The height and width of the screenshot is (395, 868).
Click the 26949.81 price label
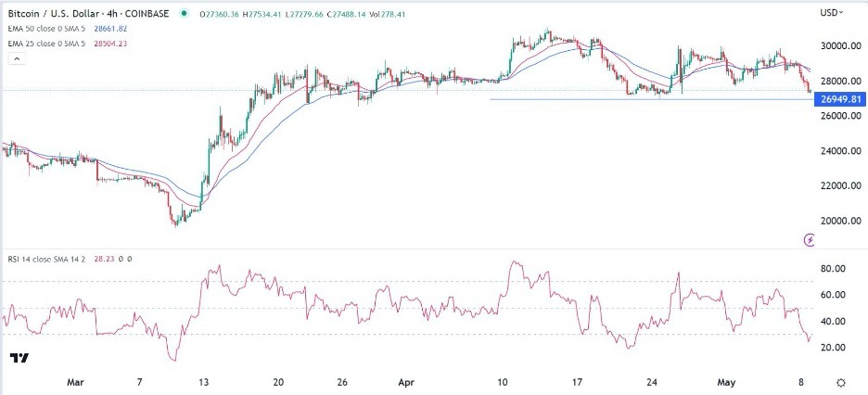pos(837,99)
